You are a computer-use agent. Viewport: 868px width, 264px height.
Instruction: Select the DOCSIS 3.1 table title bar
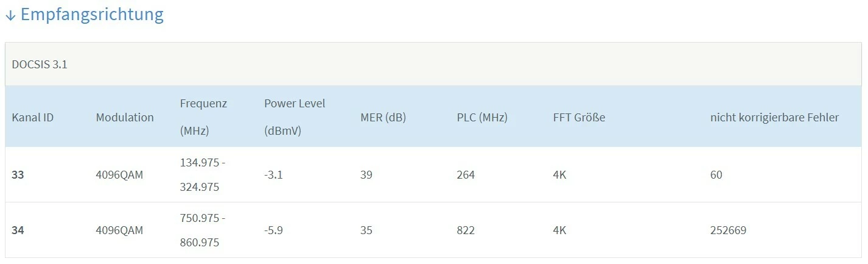(x=433, y=64)
